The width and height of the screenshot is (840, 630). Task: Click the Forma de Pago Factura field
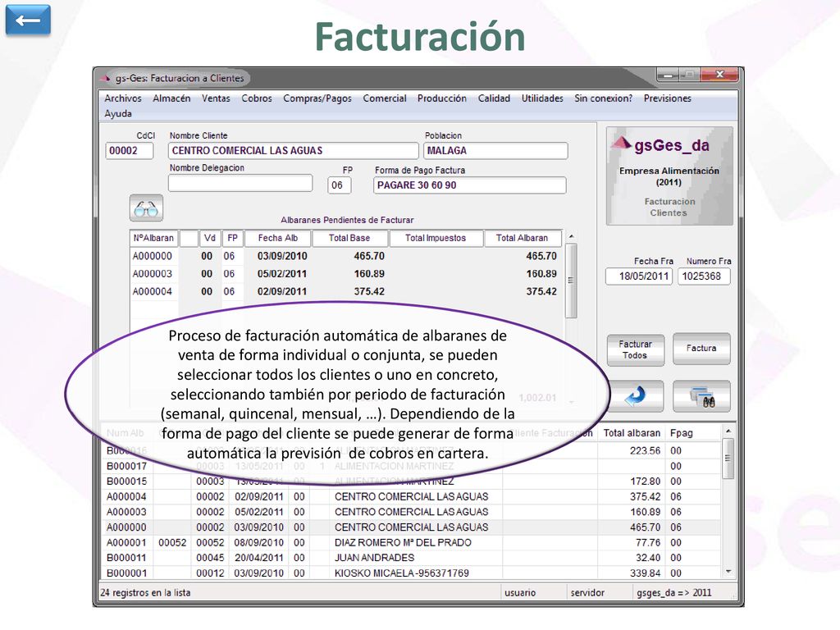point(470,185)
